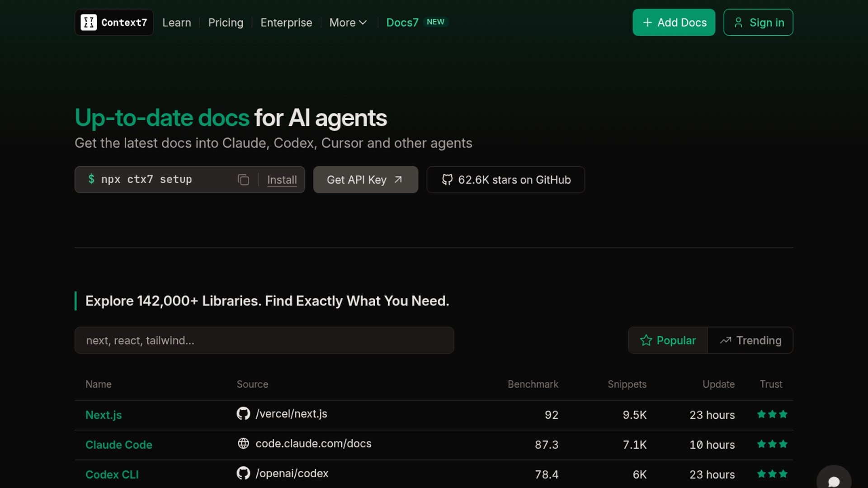Viewport: 868px width, 488px height.
Task: Expand the More menu
Action: [348, 23]
